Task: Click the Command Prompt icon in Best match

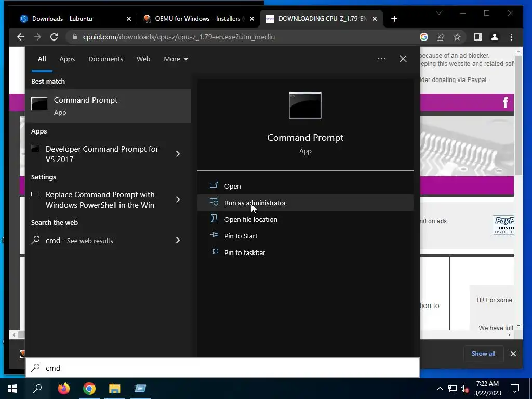Action: click(39, 104)
